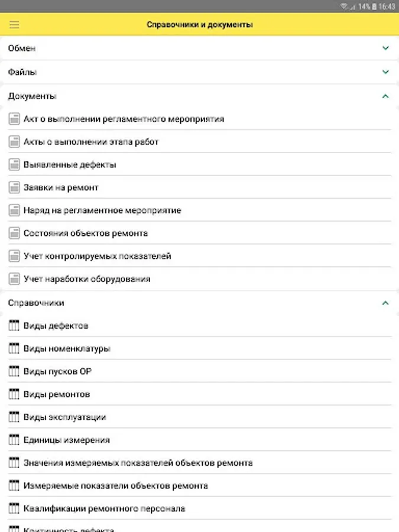
Task: Click catalog icon beside Единицы измерения
Action: point(14,440)
